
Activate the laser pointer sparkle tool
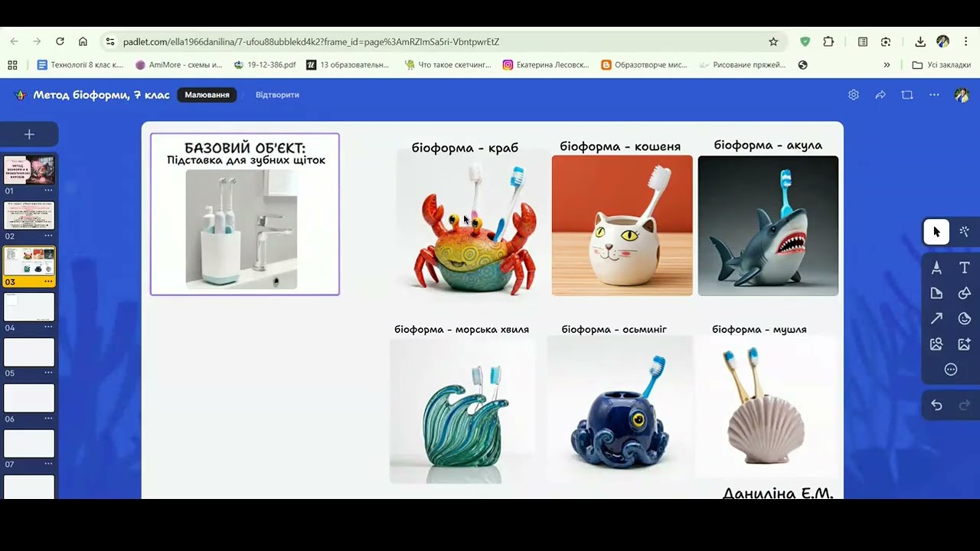[x=965, y=232]
